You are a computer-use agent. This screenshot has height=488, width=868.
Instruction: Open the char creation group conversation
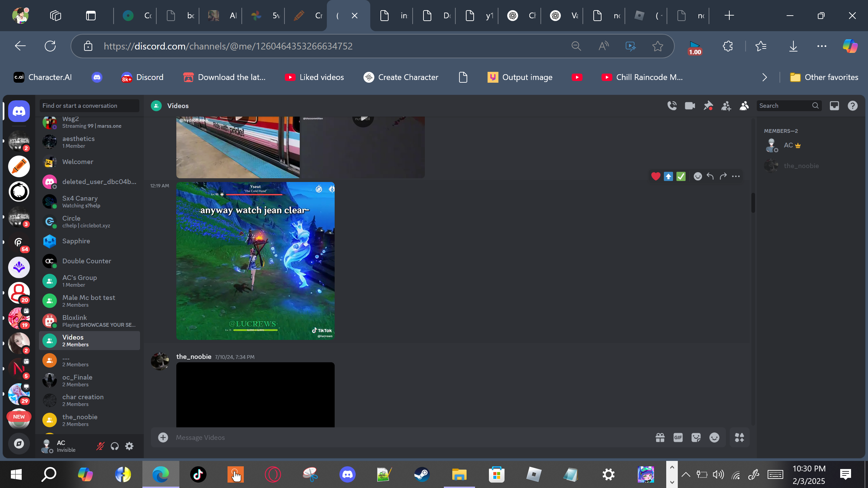click(90, 400)
